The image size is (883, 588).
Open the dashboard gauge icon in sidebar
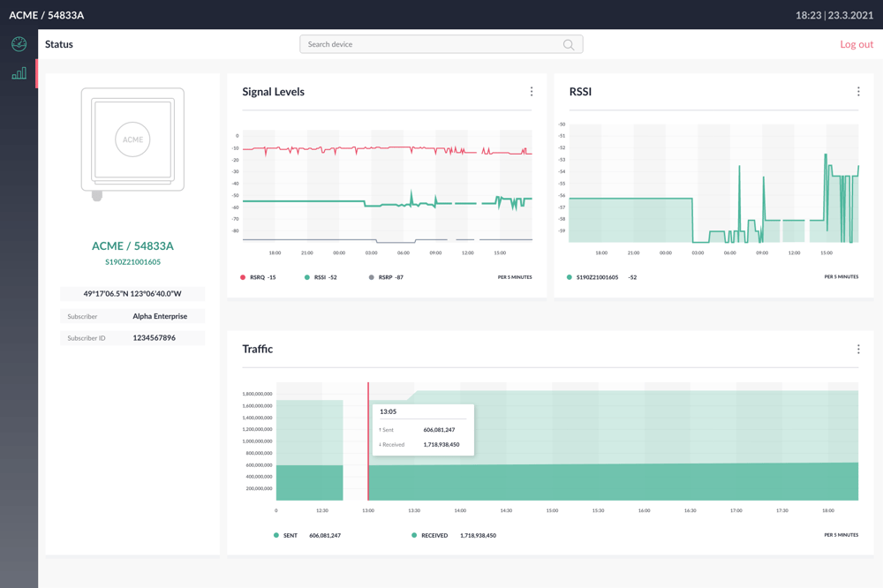(19, 44)
